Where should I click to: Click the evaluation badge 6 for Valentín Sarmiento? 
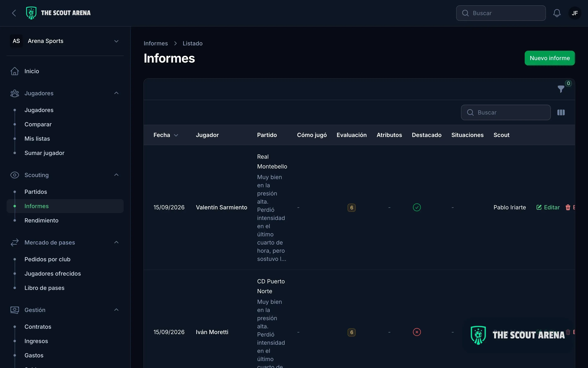[x=352, y=208]
